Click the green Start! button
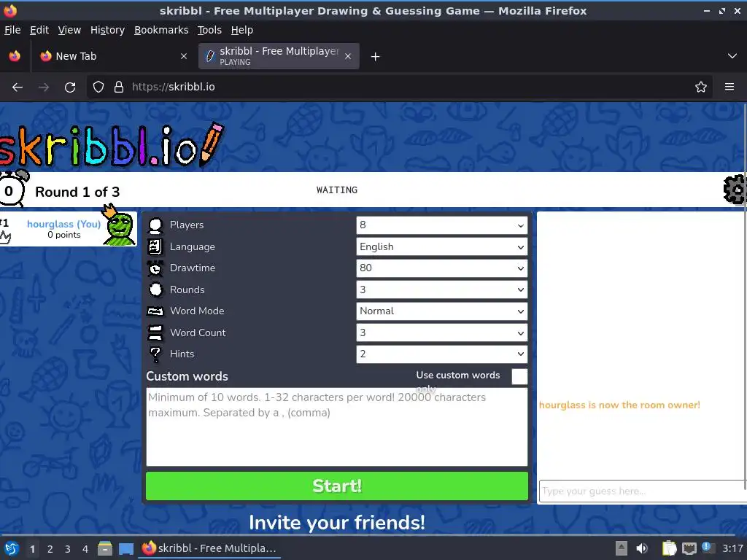747x560 pixels. (337, 486)
